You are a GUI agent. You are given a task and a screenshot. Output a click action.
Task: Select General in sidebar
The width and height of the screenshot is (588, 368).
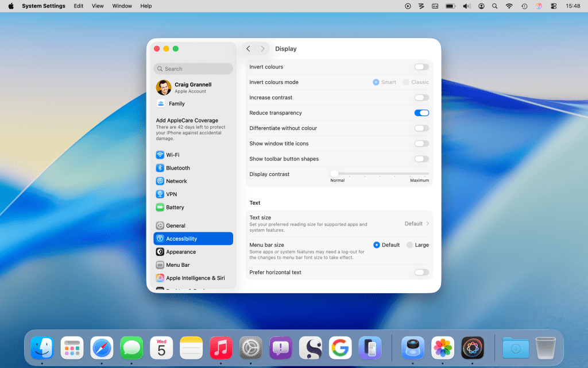[193, 225]
